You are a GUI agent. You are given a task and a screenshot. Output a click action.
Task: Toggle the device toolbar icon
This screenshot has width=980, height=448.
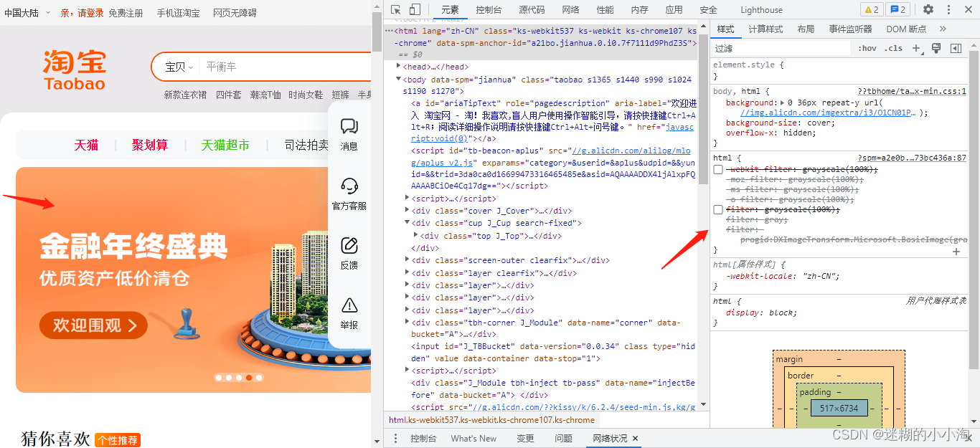coord(415,9)
